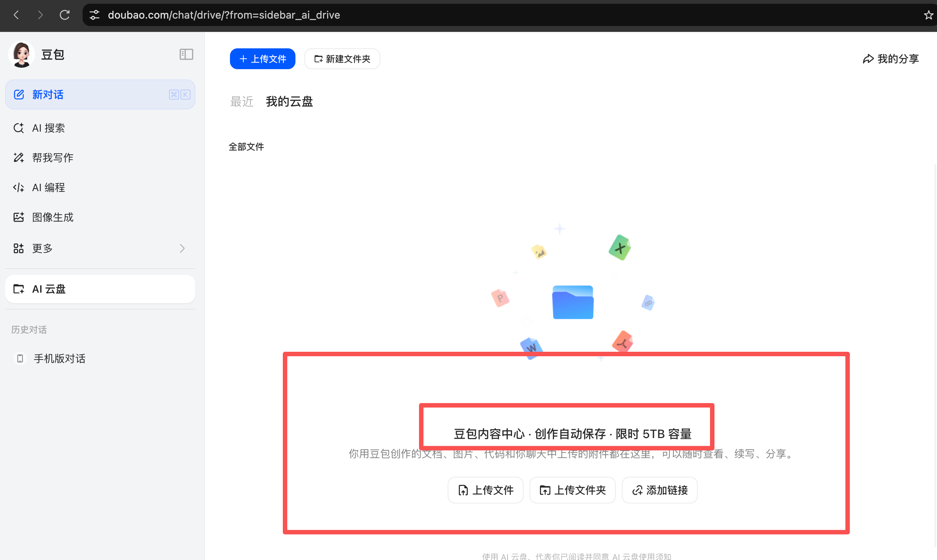Image resolution: width=937 pixels, height=560 pixels.
Task: Collapse the sidebar with the panel icon
Action: click(x=186, y=54)
